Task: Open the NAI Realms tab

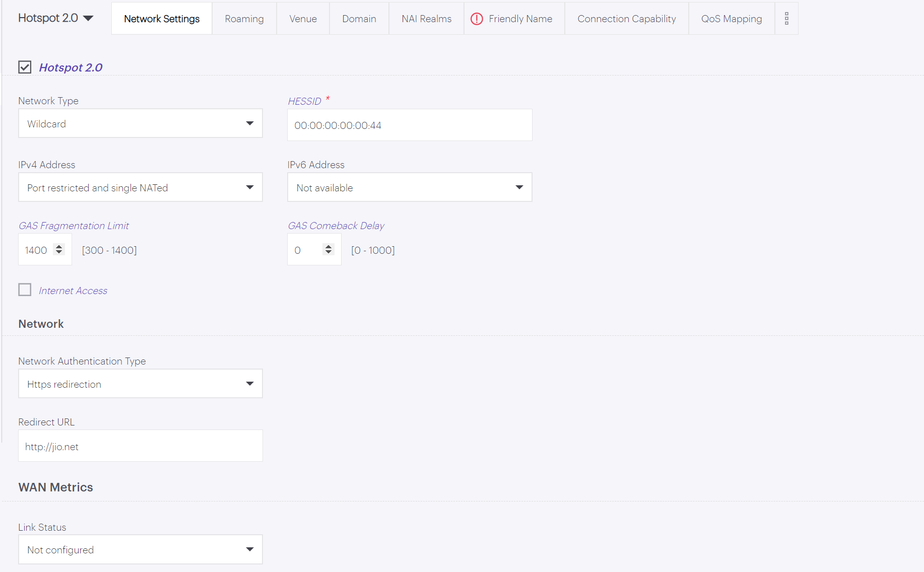Action: point(426,19)
